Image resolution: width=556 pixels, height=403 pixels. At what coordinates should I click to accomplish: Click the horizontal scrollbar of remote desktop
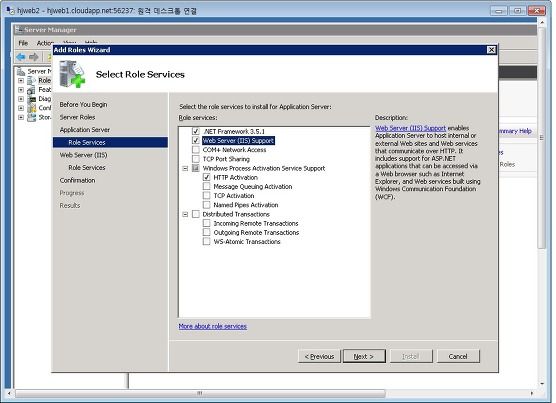(200, 393)
